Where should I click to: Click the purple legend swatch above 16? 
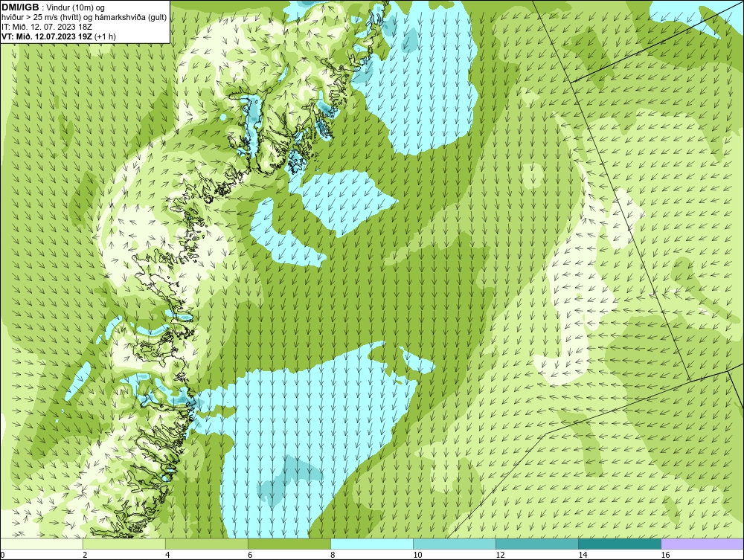(702, 544)
